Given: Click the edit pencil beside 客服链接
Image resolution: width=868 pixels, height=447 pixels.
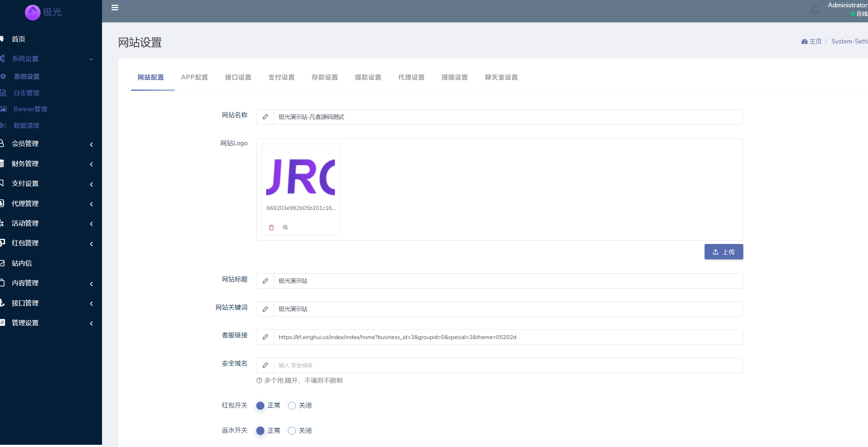Looking at the screenshot, I should 265,337.
